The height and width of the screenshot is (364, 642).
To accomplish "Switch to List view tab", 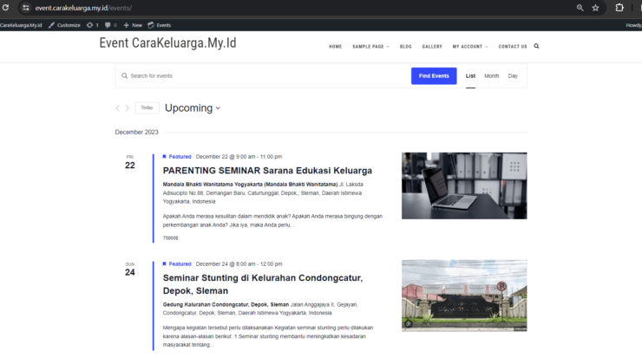I will coord(470,76).
